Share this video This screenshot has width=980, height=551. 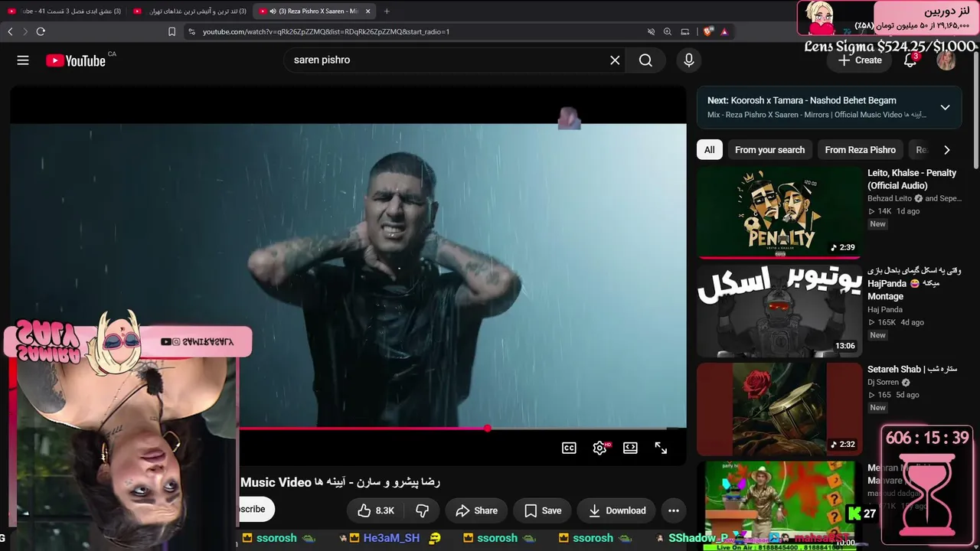pos(476,510)
